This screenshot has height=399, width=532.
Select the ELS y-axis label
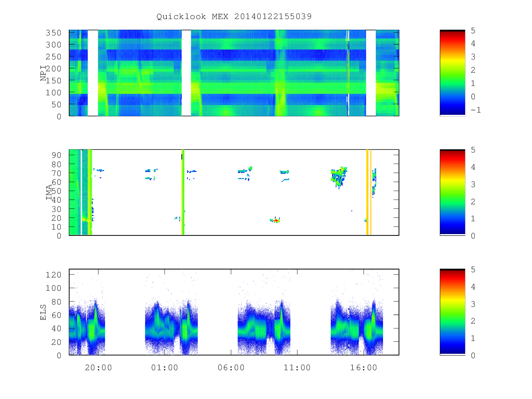(43, 312)
